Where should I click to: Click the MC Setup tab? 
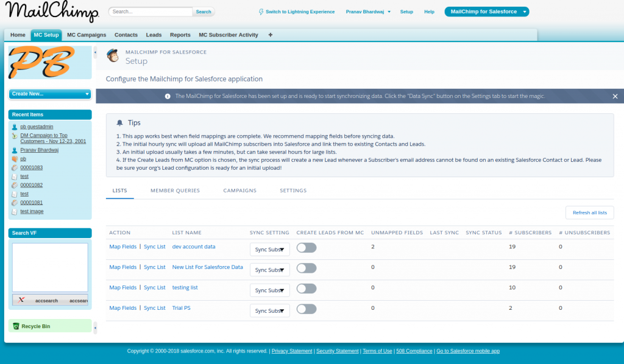click(x=46, y=35)
